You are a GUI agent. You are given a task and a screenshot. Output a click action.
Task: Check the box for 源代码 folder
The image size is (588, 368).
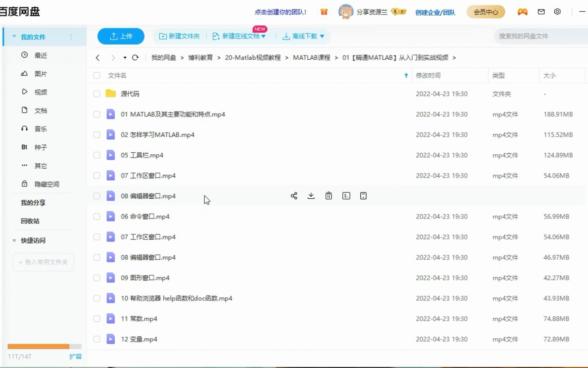pos(97,94)
